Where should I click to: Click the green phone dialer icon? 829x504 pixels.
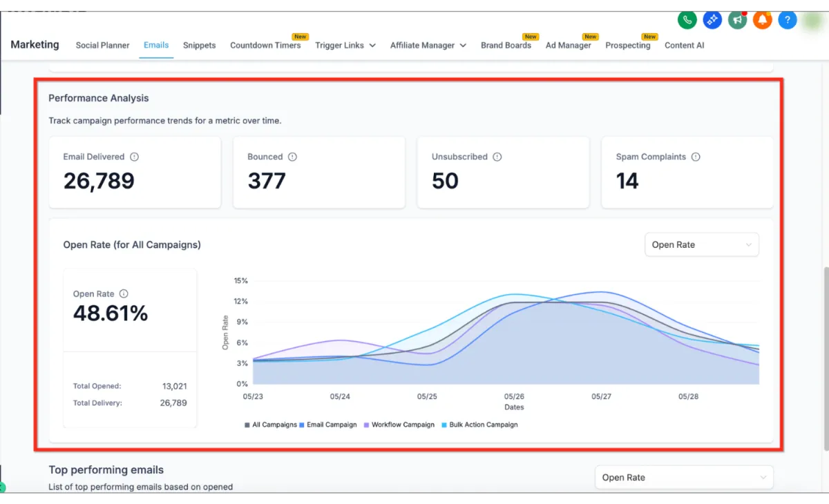tap(687, 20)
